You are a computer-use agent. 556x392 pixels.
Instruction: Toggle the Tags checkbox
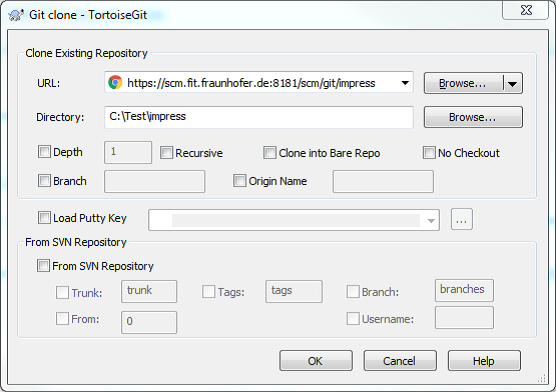(208, 292)
